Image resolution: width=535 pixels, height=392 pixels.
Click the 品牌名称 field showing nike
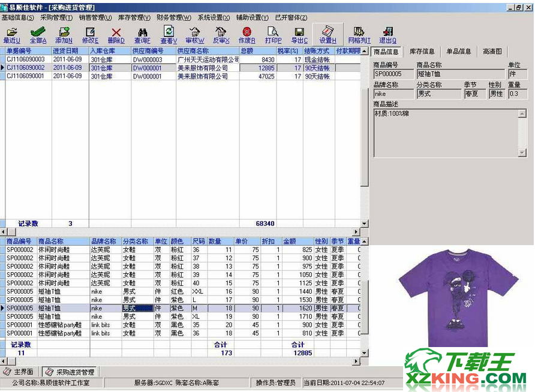click(393, 94)
